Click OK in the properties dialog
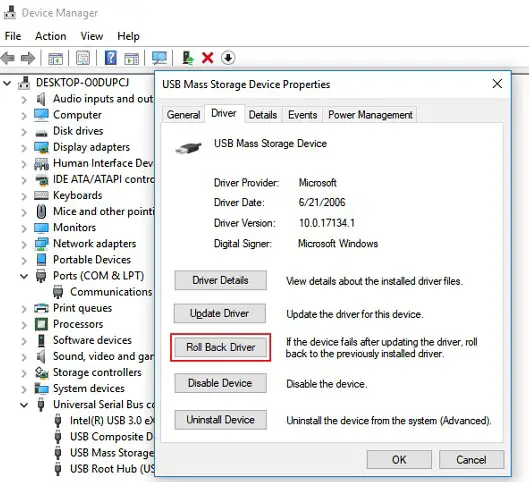Image resolution: width=529 pixels, height=482 pixels. 399,460
